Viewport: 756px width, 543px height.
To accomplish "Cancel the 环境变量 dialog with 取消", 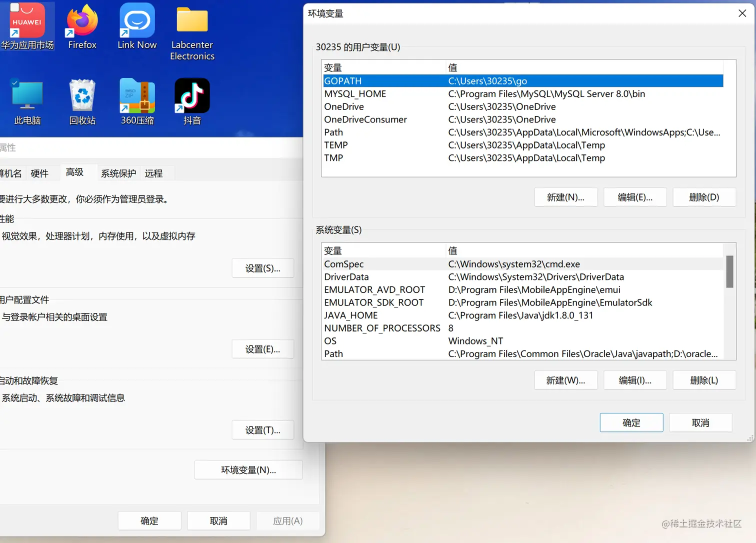I will (x=700, y=422).
